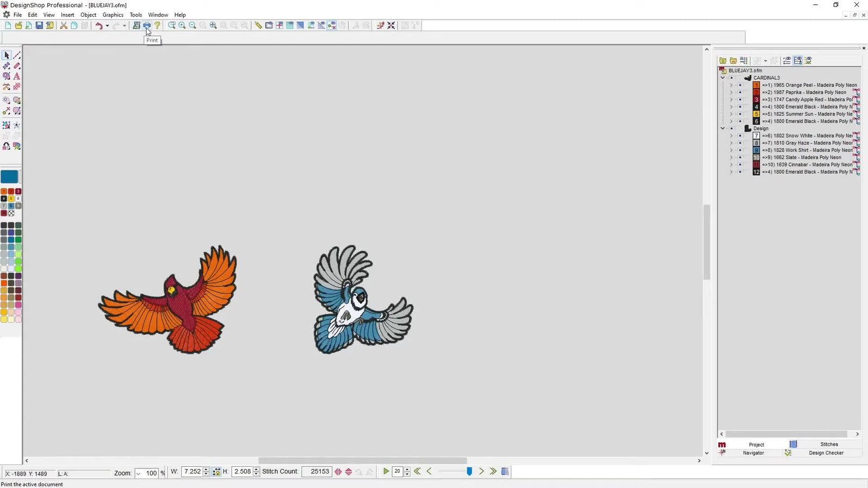The image size is (868, 488).
Task: Collapse the Design tree group
Action: pos(723,129)
